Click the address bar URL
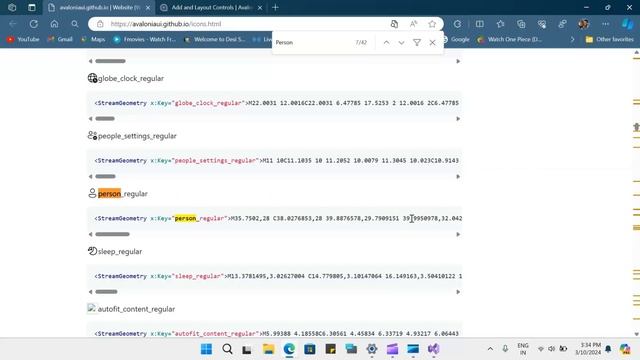This screenshot has width=640, height=360. (166, 24)
